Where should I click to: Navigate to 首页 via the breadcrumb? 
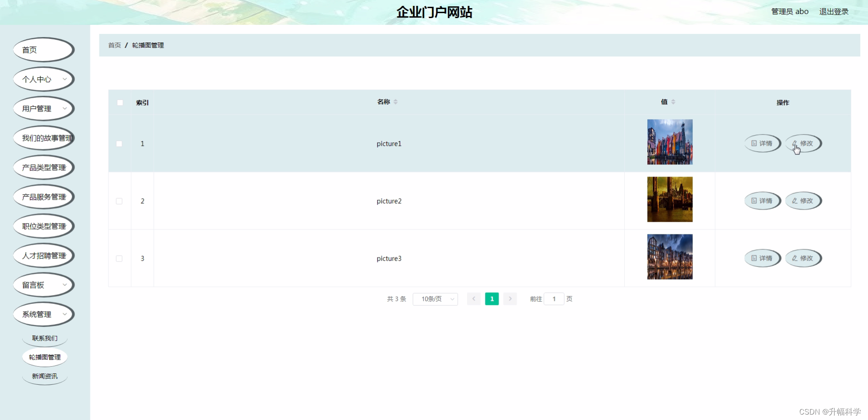(114, 45)
